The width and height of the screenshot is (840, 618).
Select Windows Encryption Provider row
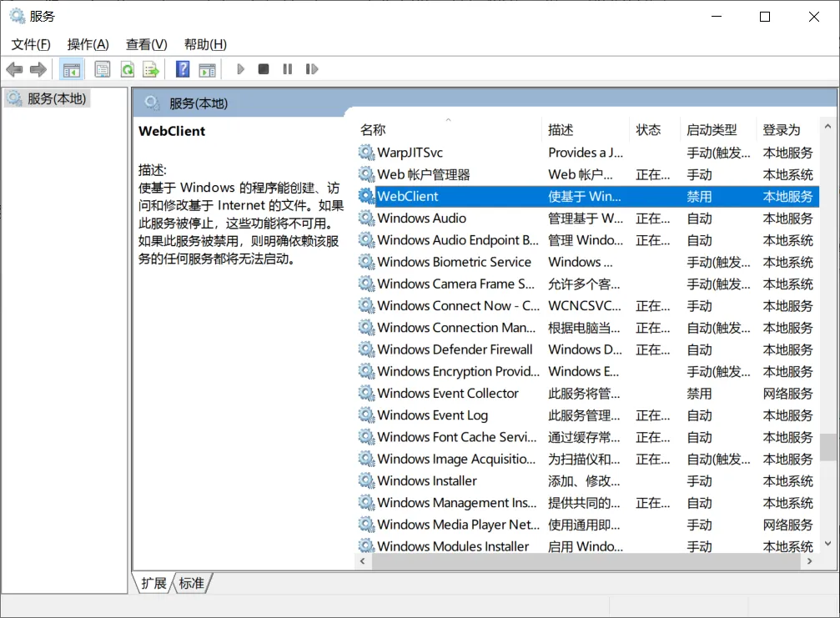[x=587, y=372]
